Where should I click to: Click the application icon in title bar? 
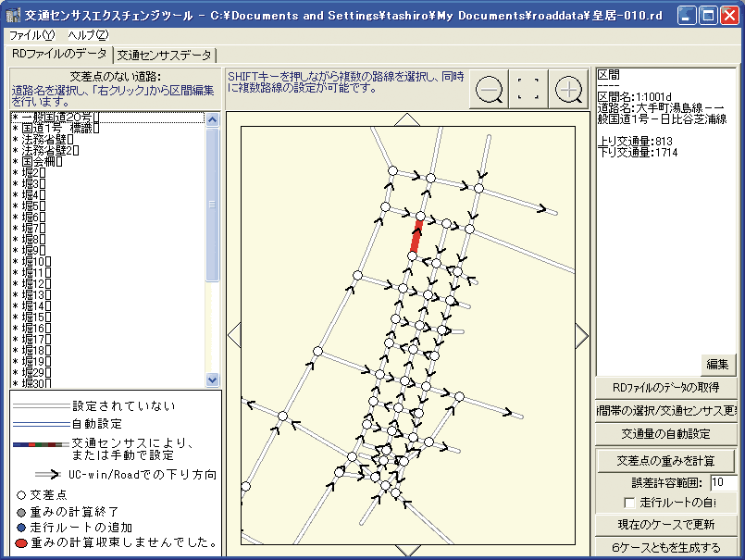point(13,16)
